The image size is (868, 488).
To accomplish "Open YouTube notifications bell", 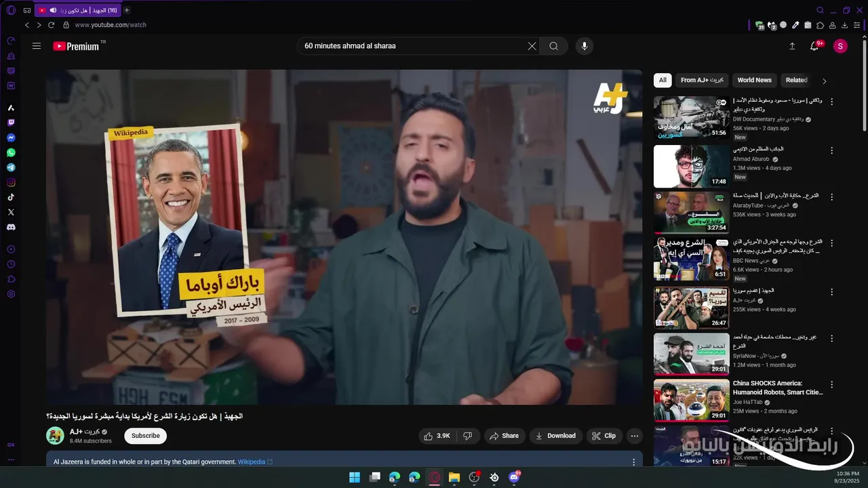I will [814, 46].
